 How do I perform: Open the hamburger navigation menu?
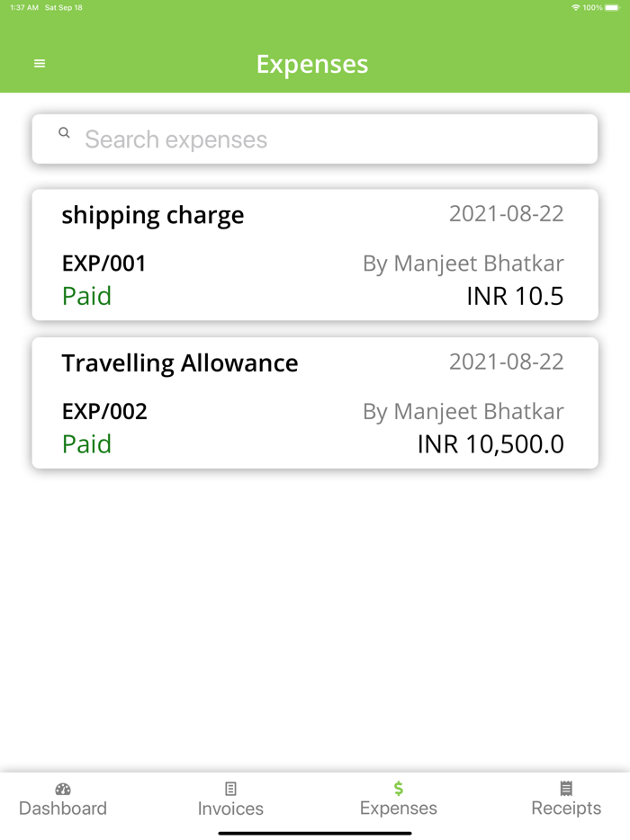pyautogui.click(x=38, y=63)
